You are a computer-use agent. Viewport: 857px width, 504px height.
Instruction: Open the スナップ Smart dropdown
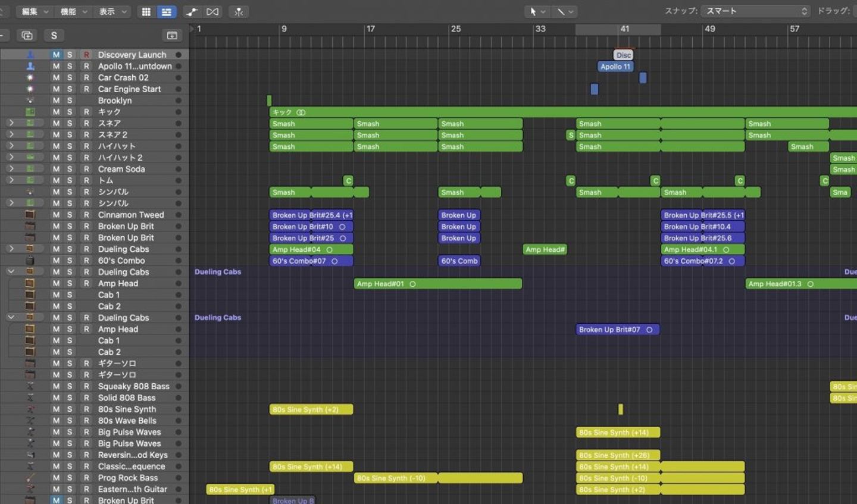pyautogui.click(x=756, y=11)
